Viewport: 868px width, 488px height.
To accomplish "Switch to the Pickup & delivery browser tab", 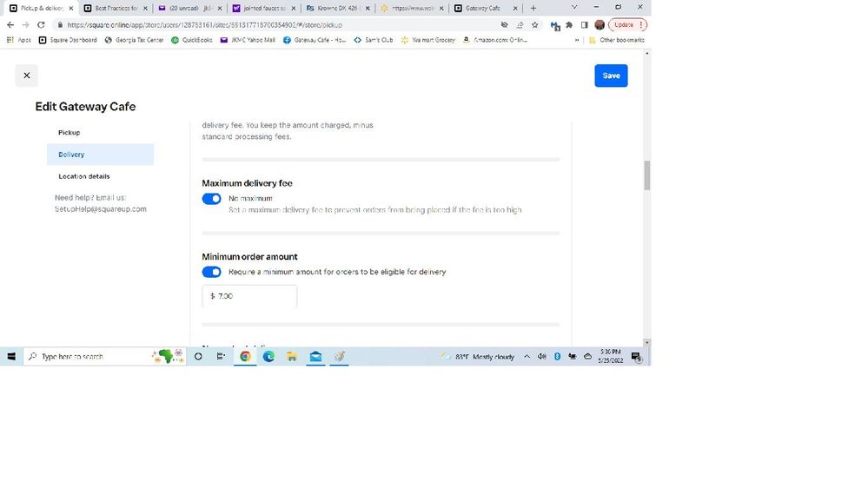I will click(x=42, y=9).
